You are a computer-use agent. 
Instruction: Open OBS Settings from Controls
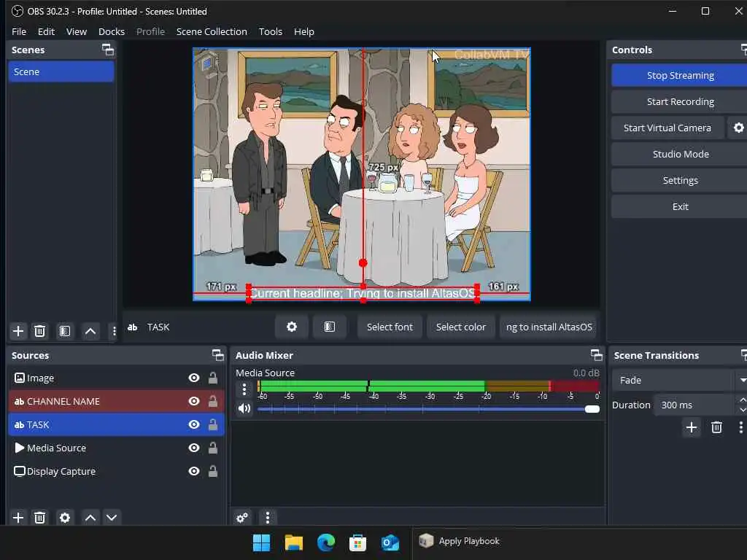pyautogui.click(x=680, y=180)
